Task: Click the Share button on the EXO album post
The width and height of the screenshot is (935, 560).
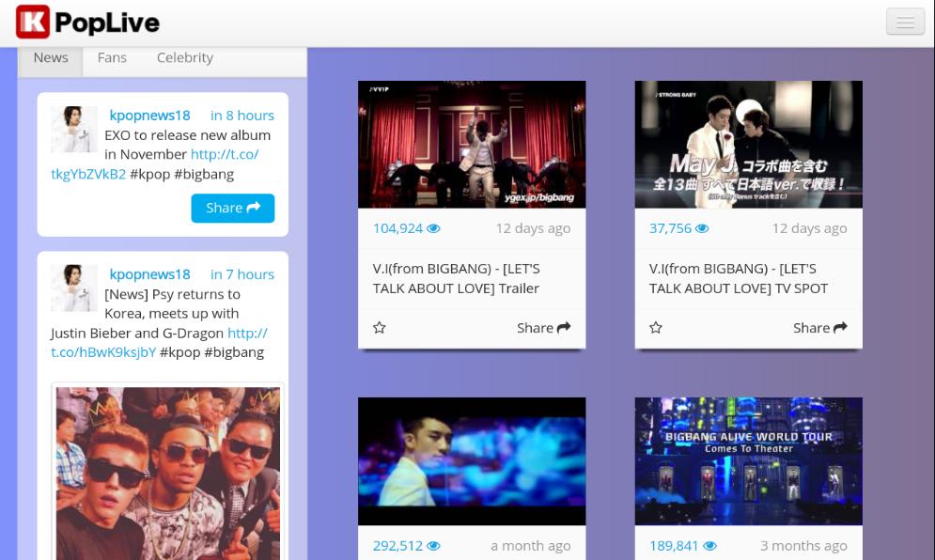Action: pyautogui.click(x=232, y=208)
